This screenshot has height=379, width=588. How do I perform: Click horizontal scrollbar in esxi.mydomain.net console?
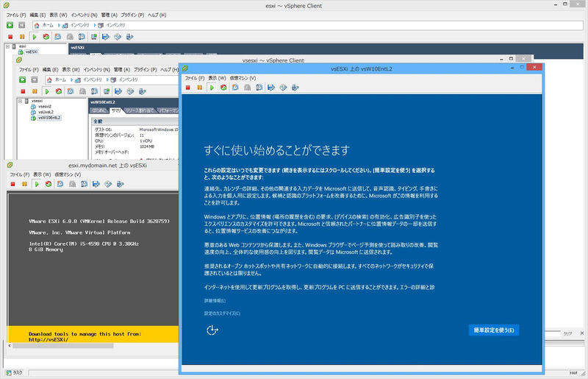point(63,346)
